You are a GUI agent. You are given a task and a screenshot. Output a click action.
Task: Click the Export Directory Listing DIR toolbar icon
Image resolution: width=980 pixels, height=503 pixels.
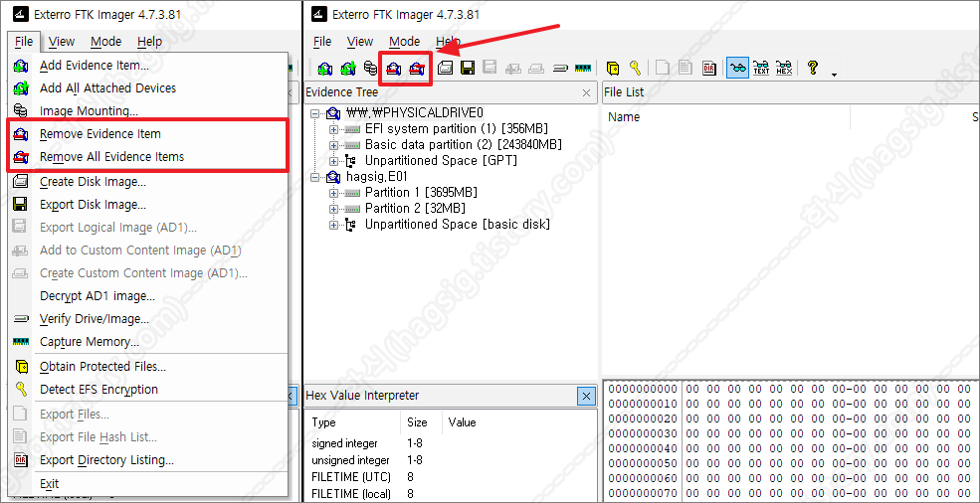(708, 69)
